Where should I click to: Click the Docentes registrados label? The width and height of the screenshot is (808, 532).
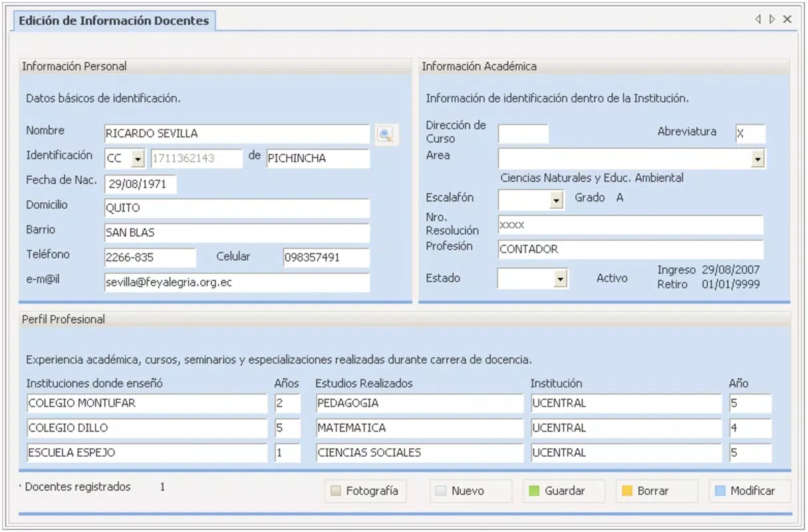tap(78, 487)
